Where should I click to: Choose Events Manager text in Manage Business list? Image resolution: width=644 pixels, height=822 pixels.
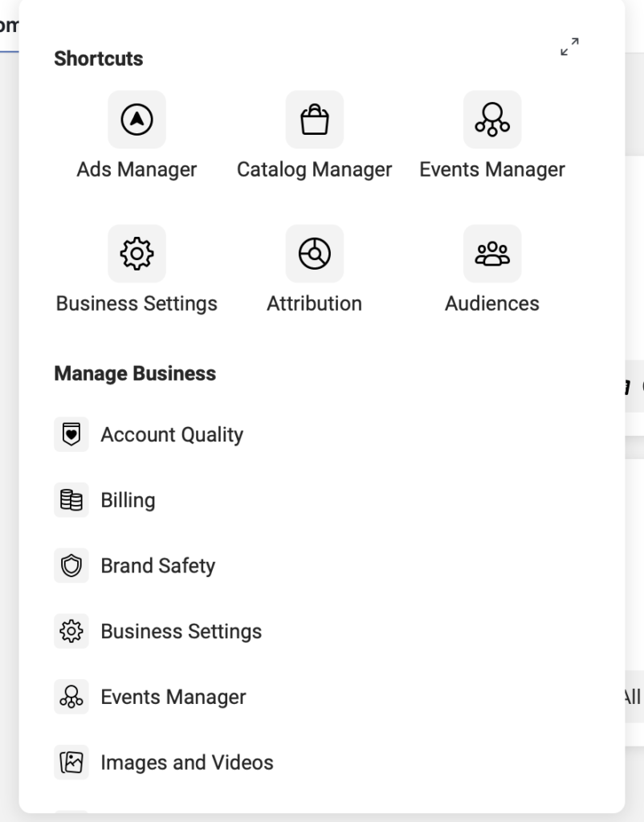(173, 698)
